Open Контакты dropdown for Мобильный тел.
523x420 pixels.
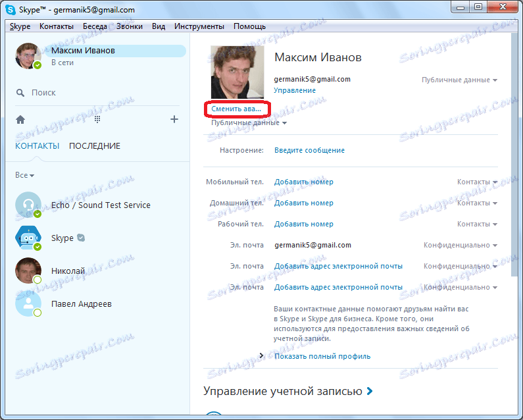coord(477,182)
